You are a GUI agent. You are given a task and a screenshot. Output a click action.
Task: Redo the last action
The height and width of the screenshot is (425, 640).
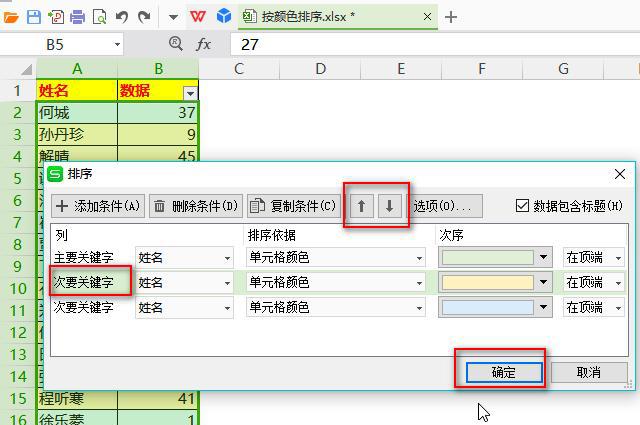click(x=144, y=17)
